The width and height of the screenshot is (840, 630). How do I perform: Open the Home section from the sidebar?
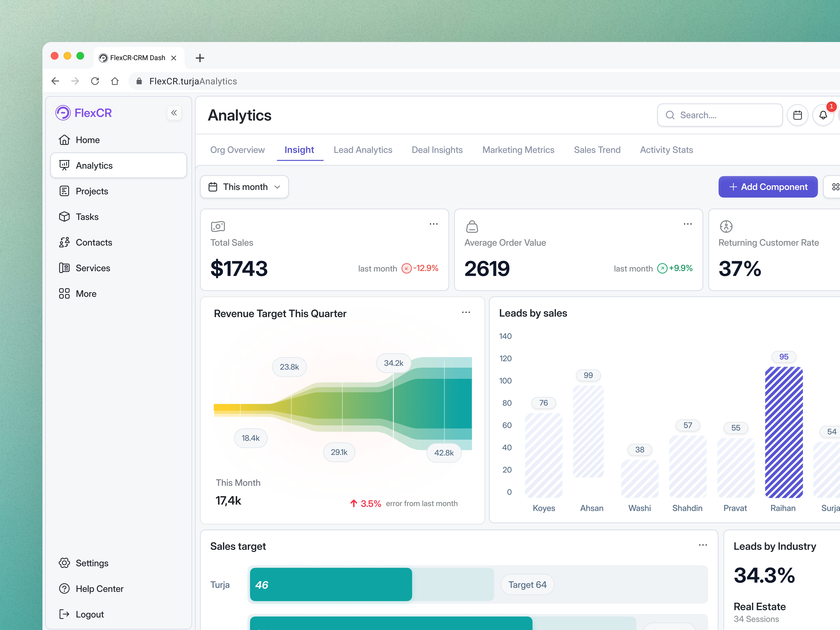[x=65, y=140]
